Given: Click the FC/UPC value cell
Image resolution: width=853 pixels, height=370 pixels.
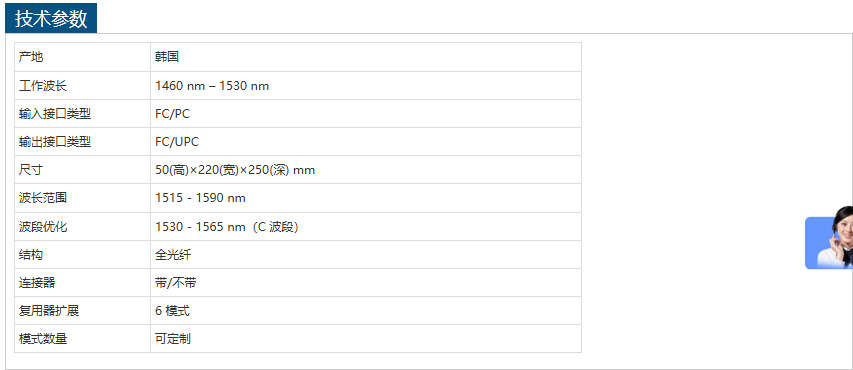Looking at the screenshot, I should pos(366,142).
